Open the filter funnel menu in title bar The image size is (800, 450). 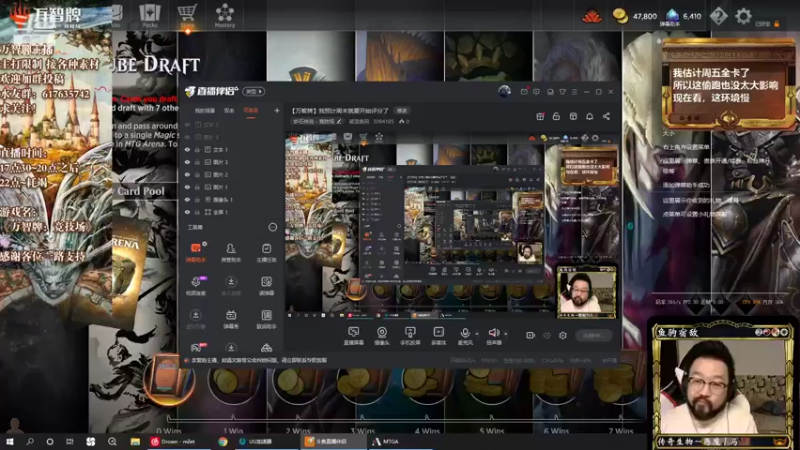562,92
